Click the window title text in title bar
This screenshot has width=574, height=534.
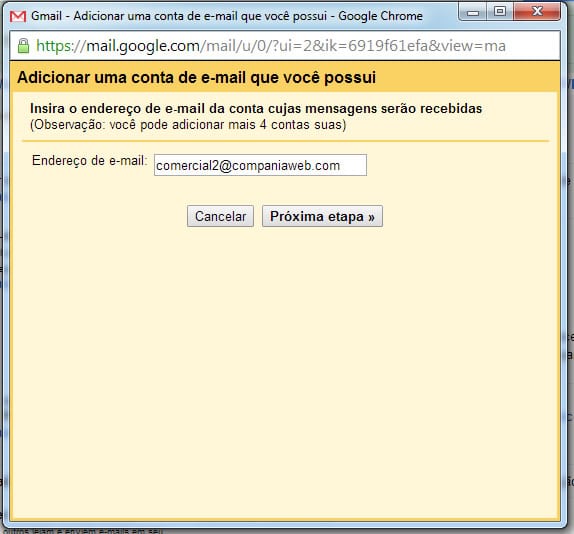click(x=227, y=16)
